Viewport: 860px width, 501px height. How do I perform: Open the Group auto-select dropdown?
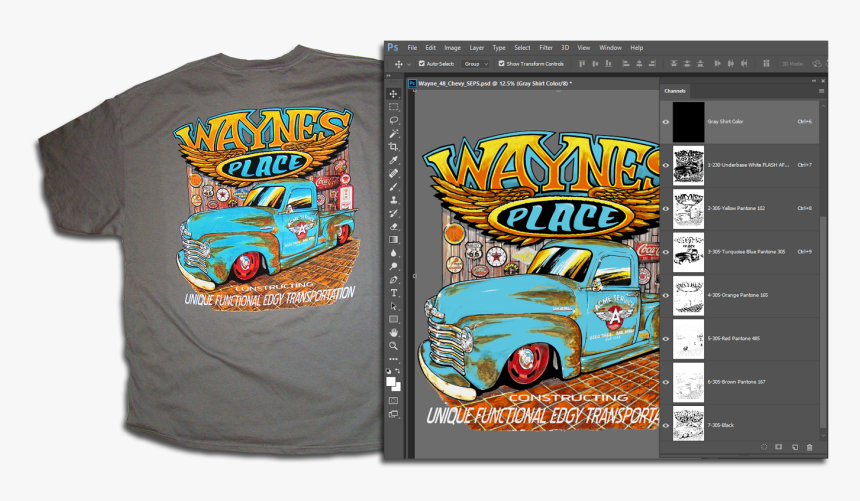tap(475, 64)
